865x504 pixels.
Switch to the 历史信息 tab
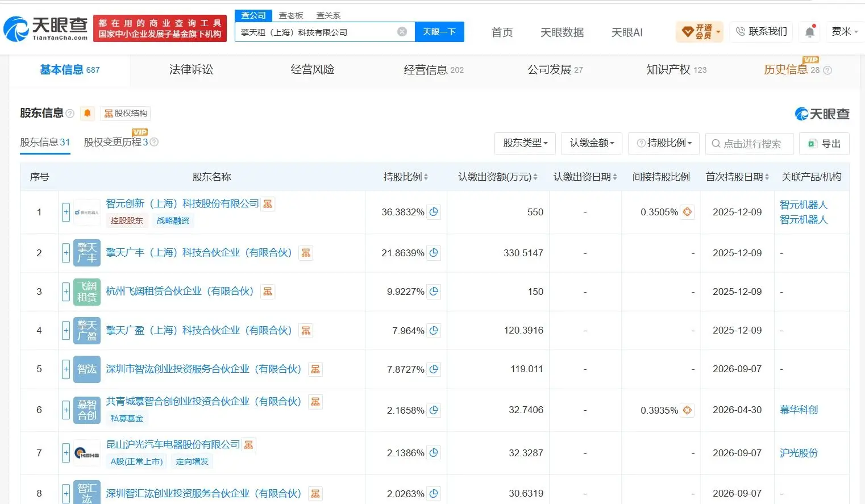[792, 70]
